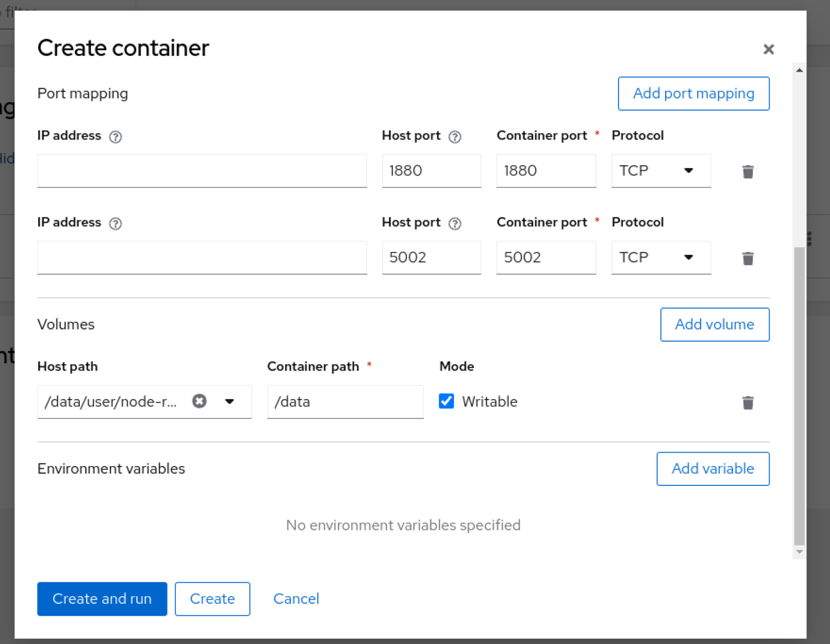Show help for first IP address field
Image resolution: width=830 pixels, height=644 pixels.
pos(116,137)
